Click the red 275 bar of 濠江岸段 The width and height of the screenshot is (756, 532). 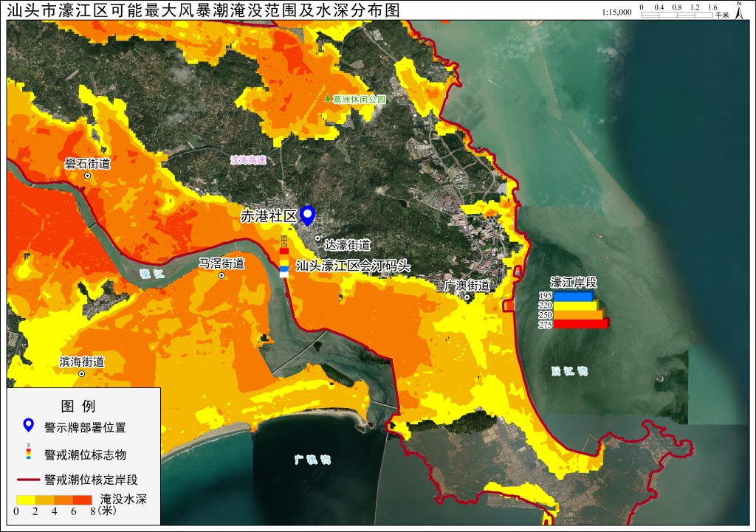581,323
